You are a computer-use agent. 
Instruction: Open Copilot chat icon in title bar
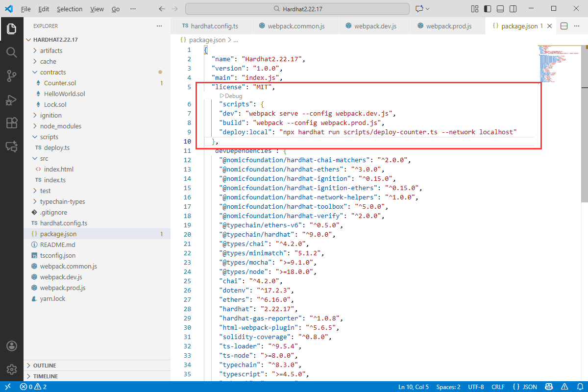pyautogui.click(x=419, y=9)
